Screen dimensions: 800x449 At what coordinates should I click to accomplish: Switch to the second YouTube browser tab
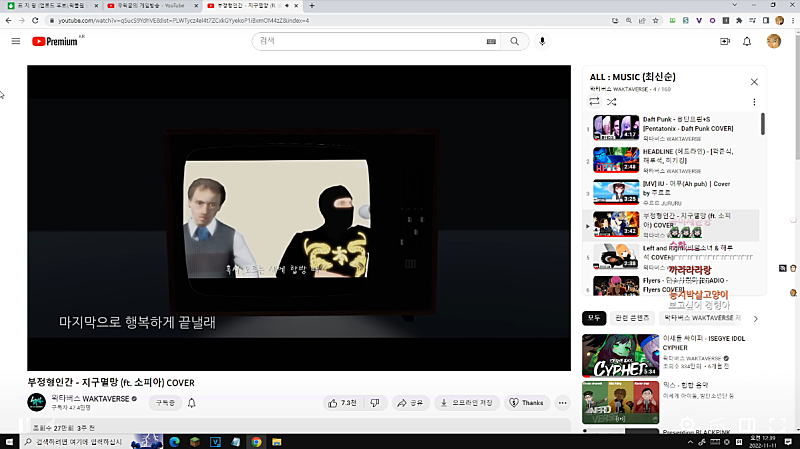(x=152, y=6)
